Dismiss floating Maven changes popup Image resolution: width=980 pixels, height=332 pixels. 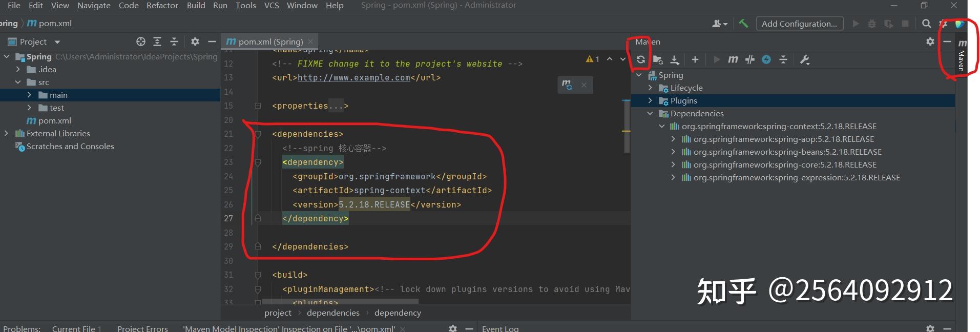coord(583,85)
